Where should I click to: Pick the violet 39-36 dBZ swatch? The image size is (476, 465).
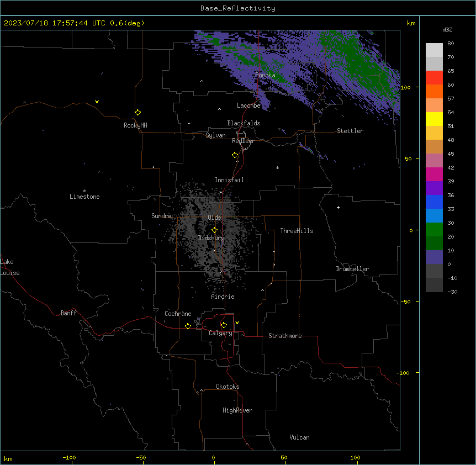434,188
